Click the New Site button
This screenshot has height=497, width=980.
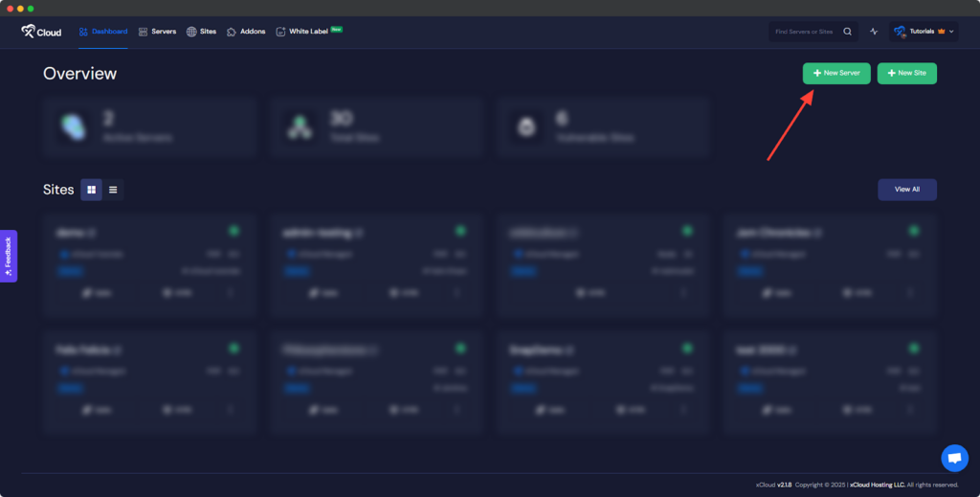click(x=906, y=74)
